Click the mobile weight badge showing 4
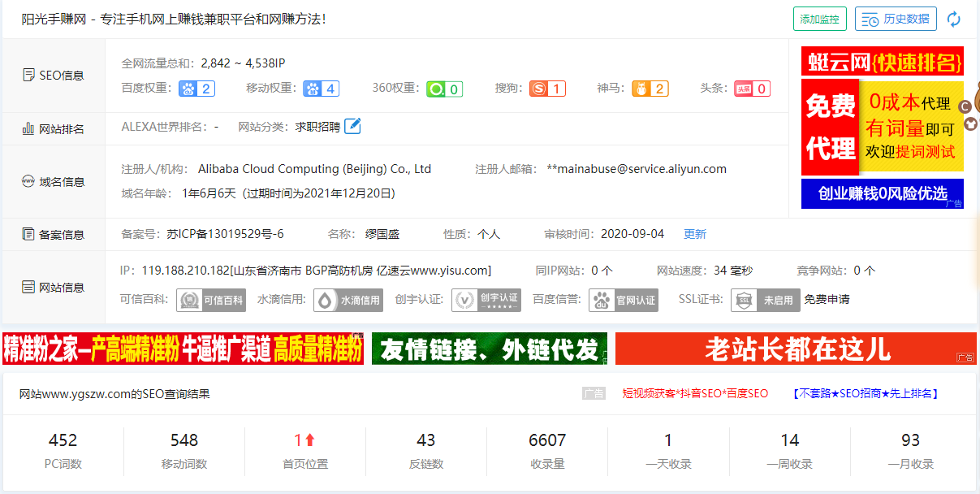This screenshot has height=494, width=980. (322, 89)
